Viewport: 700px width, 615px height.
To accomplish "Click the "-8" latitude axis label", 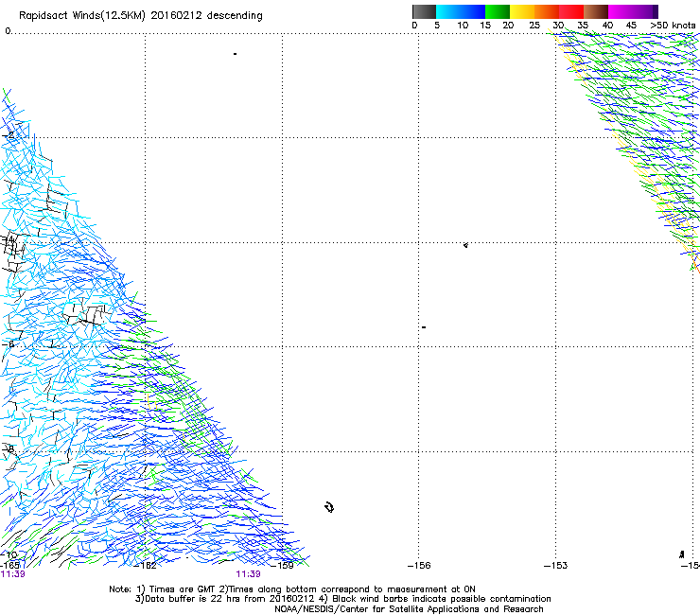I will [9, 448].
